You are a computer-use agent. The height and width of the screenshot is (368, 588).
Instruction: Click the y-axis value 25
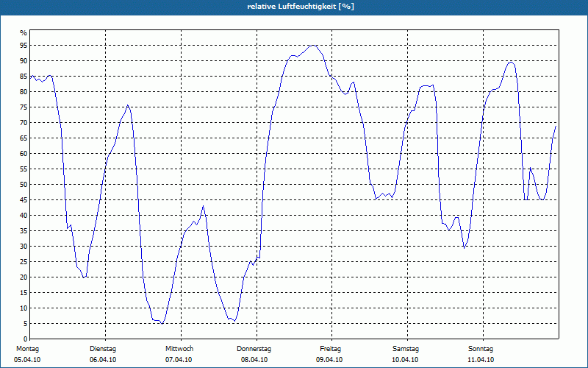(24, 262)
